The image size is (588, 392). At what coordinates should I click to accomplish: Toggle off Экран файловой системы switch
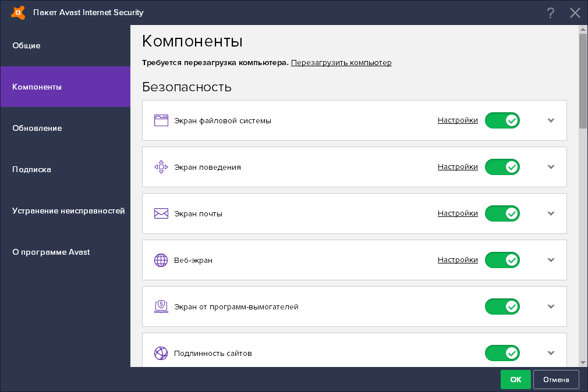point(502,120)
